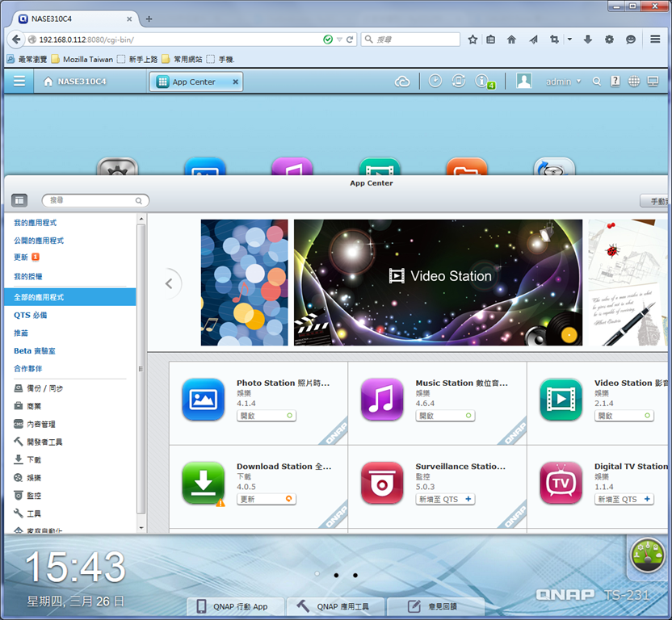Click the Download Station app icon
The height and width of the screenshot is (620, 672).
(x=204, y=483)
